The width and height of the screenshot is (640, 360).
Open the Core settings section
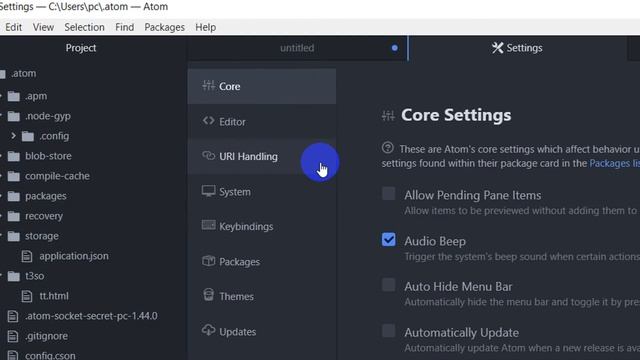point(262,86)
